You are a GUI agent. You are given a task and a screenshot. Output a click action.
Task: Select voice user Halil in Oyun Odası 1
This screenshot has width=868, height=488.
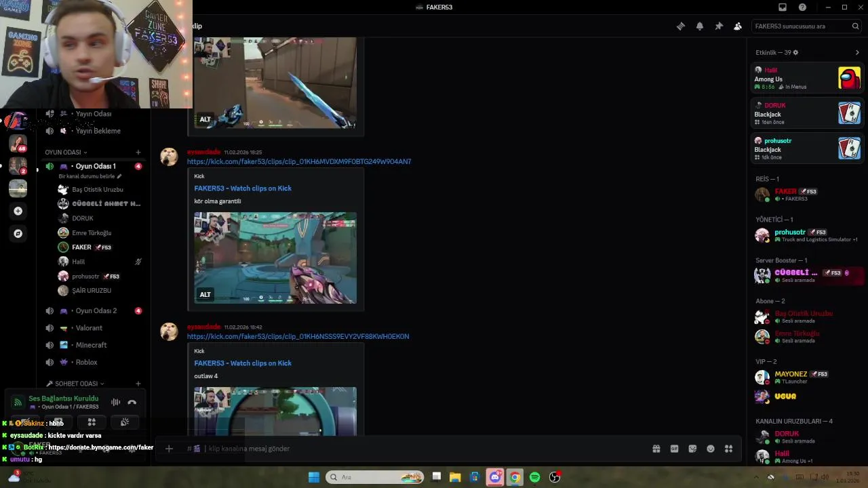[100, 261]
